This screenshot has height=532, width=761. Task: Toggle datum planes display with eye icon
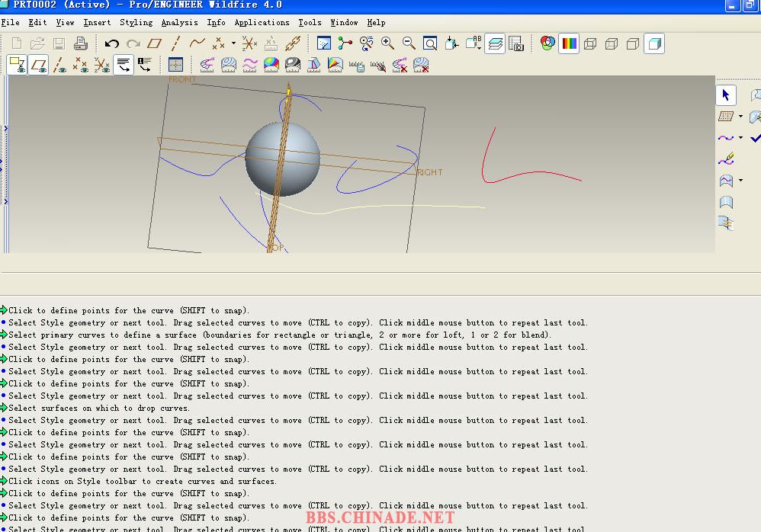(x=38, y=65)
